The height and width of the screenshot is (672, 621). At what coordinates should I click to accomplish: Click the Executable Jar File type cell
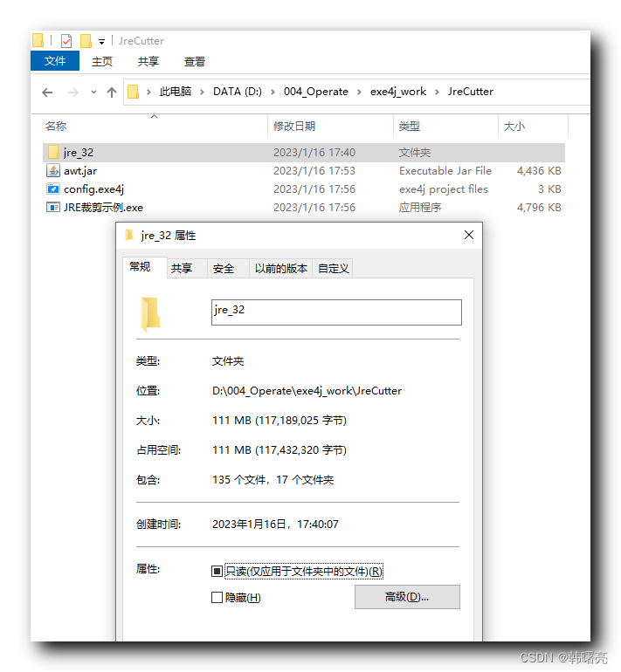(445, 170)
